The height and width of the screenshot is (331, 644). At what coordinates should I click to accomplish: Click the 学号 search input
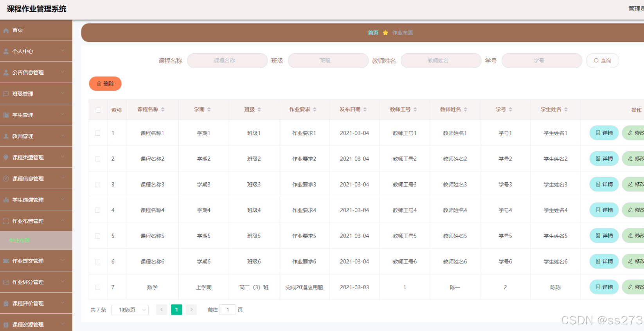(x=542, y=61)
